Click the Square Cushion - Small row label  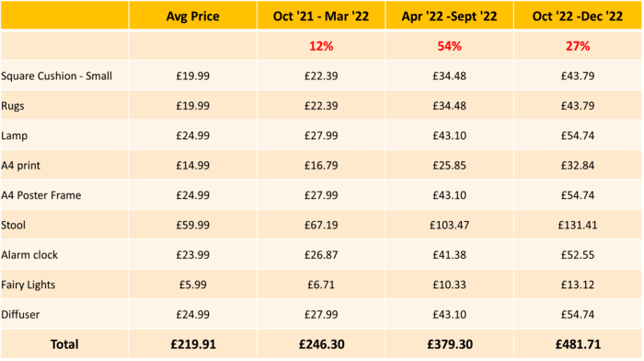(x=57, y=76)
